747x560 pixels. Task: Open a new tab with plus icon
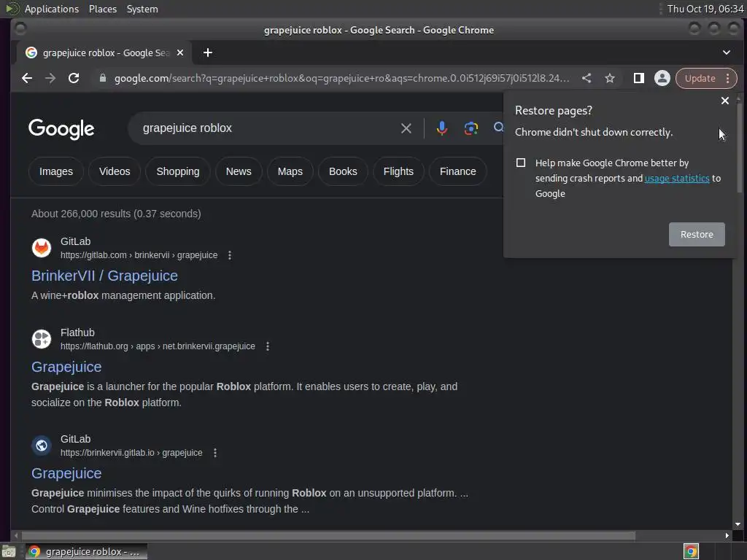(208, 52)
